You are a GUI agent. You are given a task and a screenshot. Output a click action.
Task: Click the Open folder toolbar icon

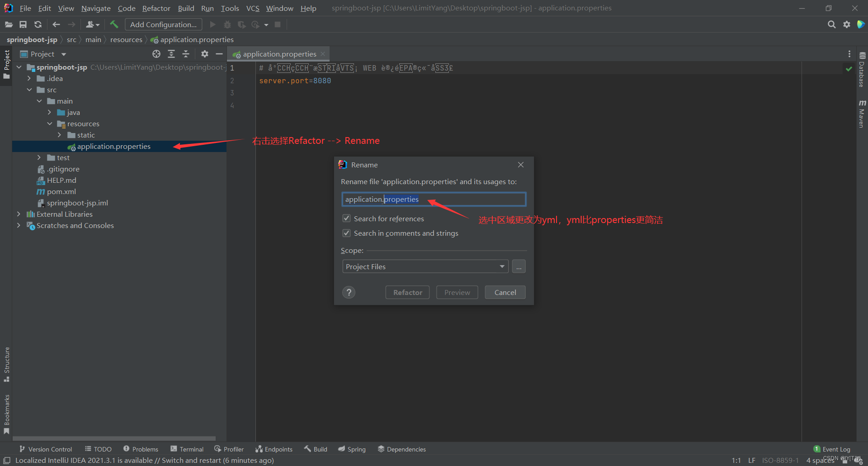[x=9, y=24]
